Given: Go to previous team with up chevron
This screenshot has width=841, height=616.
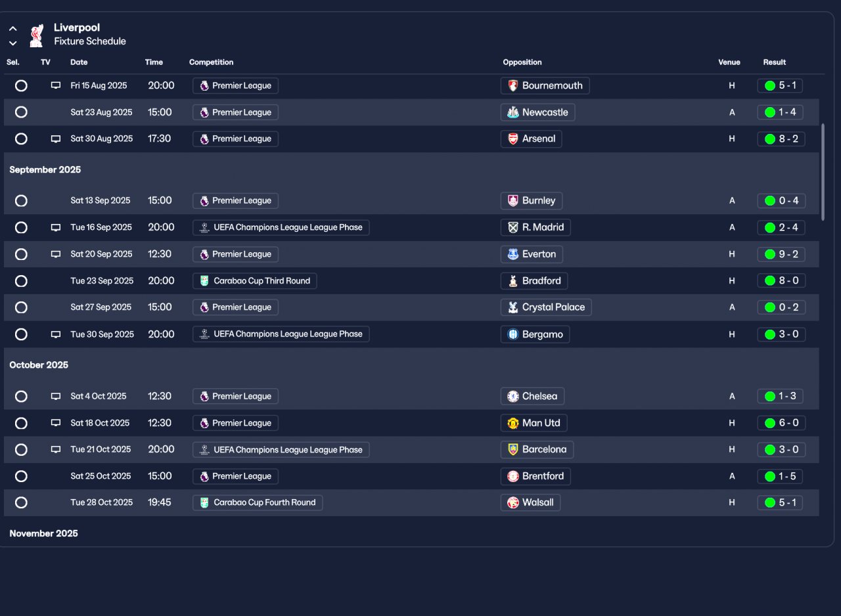Looking at the screenshot, I should (x=13, y=29).
